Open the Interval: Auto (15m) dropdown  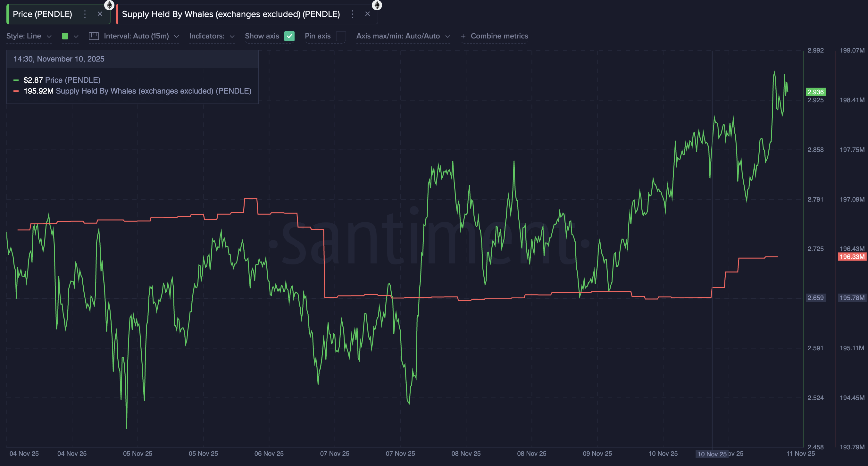[x=134, y=36]
